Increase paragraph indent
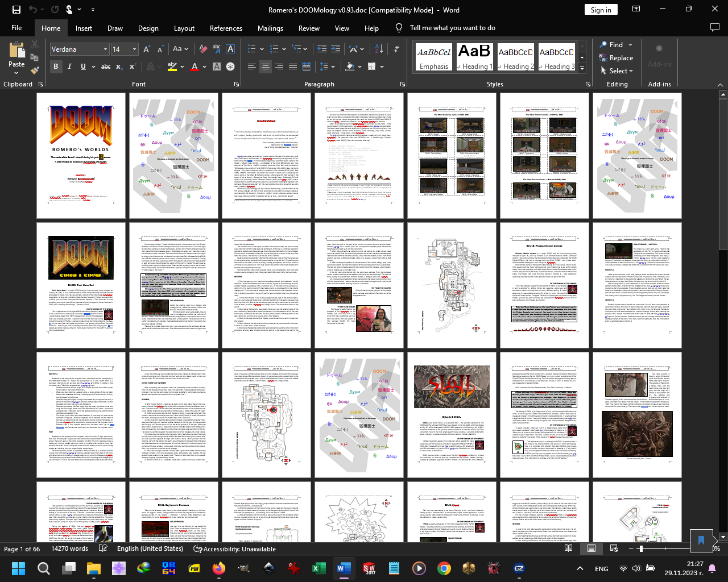Image resolution: width=728 pixels, height=582 pixels. coord(336,49)
